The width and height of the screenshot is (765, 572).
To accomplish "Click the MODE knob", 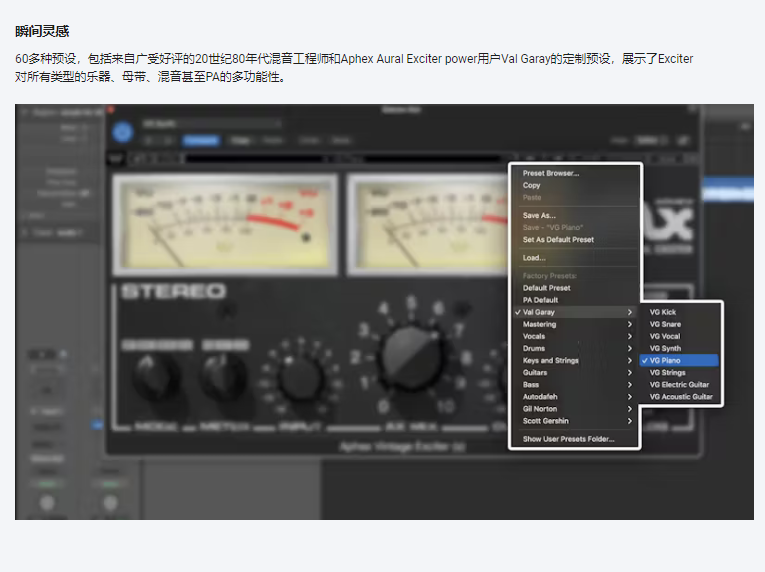I will click(x=154, y=378).
